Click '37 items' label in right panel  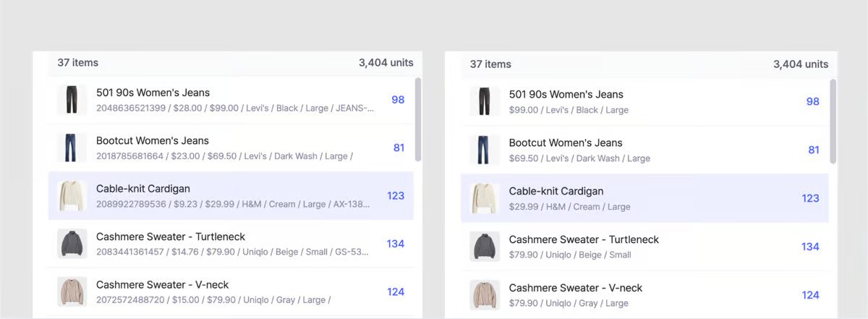490,64
